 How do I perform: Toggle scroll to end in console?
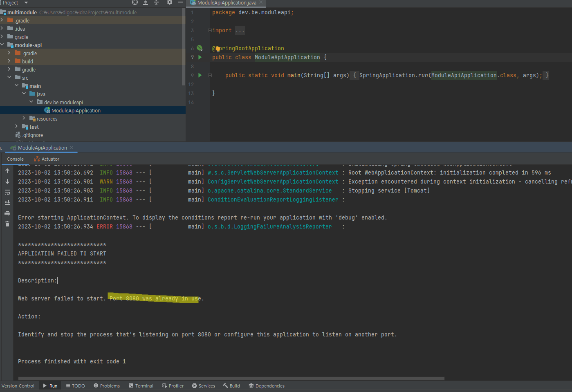[x=7, y=202]
